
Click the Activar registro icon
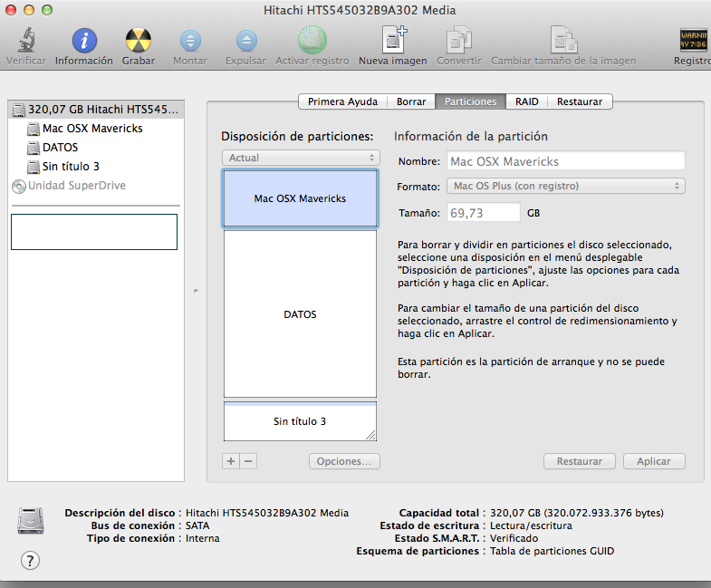[312, 40]
